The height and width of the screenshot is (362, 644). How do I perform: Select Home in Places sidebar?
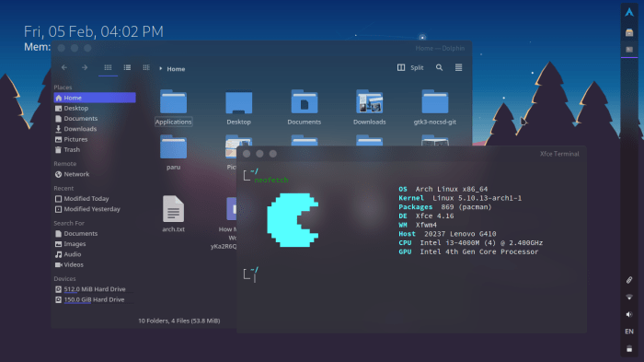[95, 98]
